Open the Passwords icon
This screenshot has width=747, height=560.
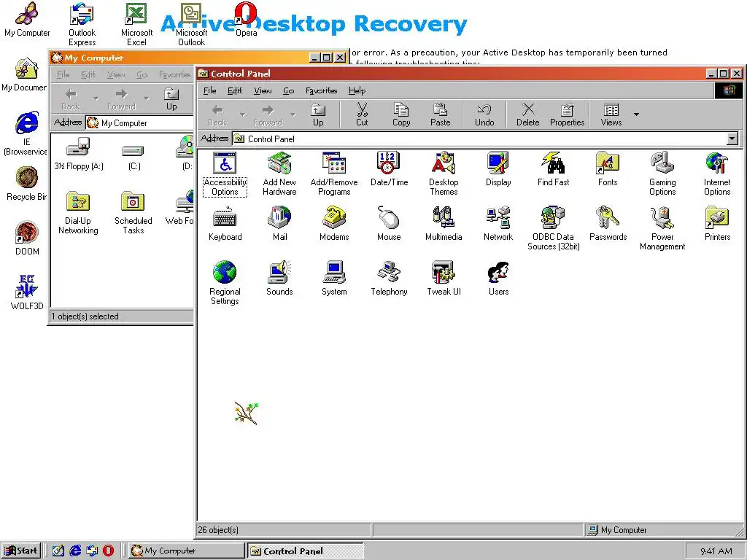[x=608, y=224]
